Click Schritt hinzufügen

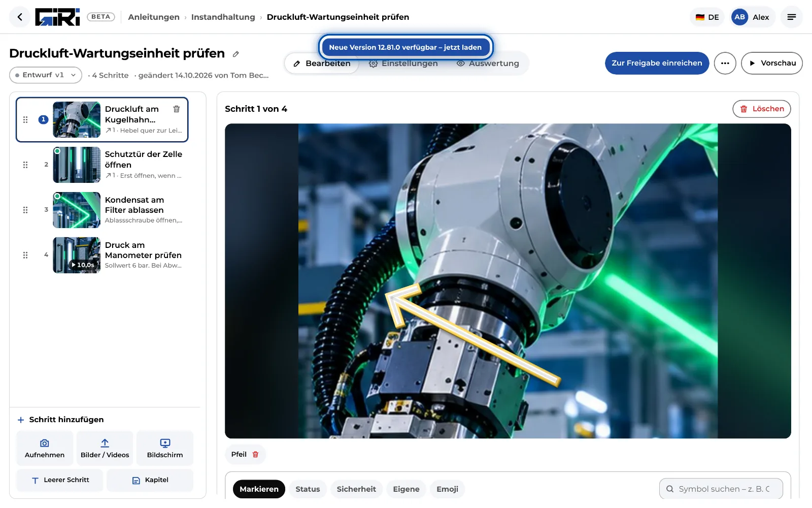[x=60, y=420]
